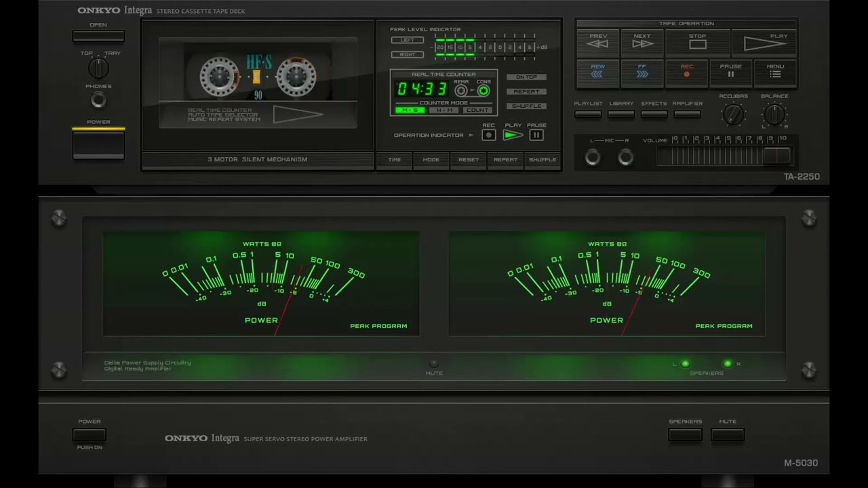Image resolution: width=868 pixels, height=488 pixels.
Task: Open the PLAYLIST panel button
Action: [588, 114]
